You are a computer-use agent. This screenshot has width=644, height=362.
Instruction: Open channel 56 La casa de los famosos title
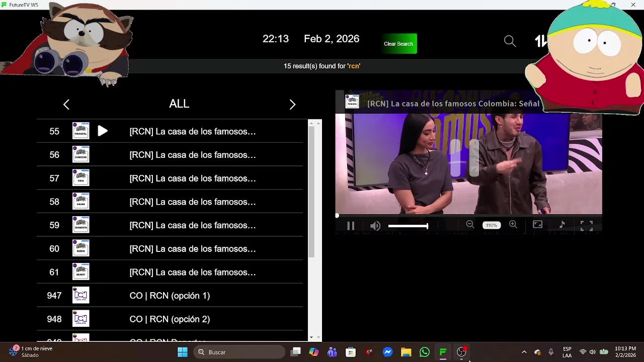point(193,155)
